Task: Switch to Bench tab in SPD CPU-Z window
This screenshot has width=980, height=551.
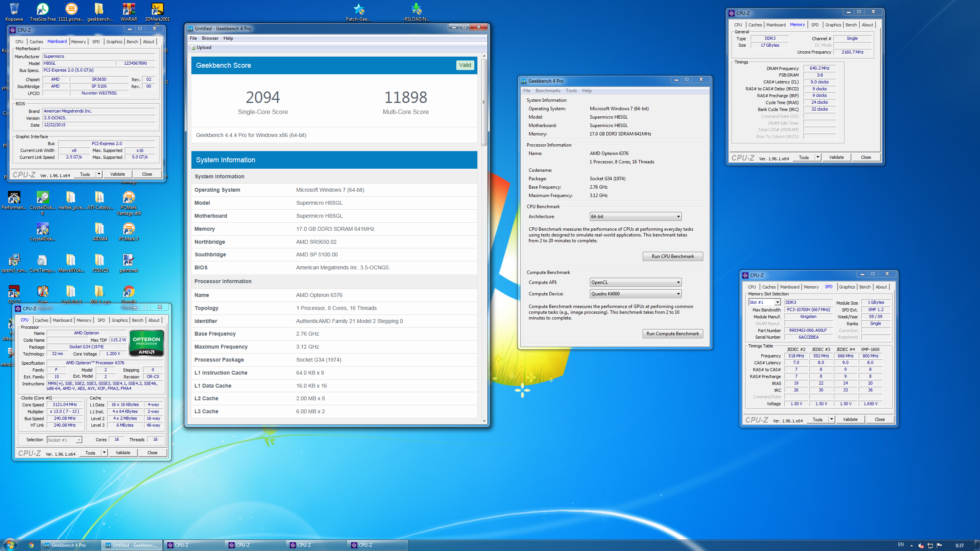Action: 865,287
